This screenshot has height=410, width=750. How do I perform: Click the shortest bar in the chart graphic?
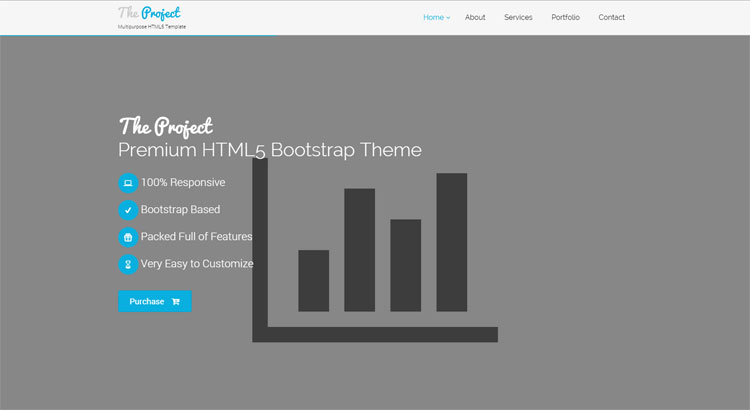click(313, 280)
